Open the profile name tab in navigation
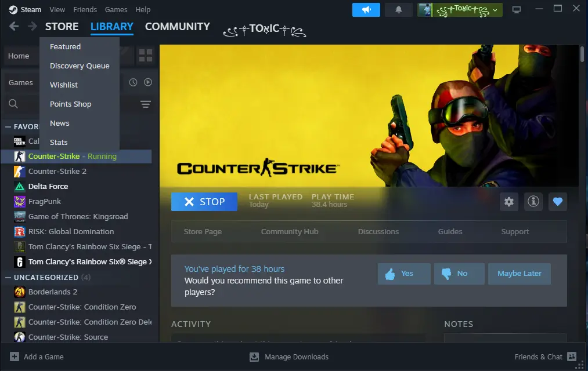This screenshot has width=588, height=371. click(x=265, y=30)
